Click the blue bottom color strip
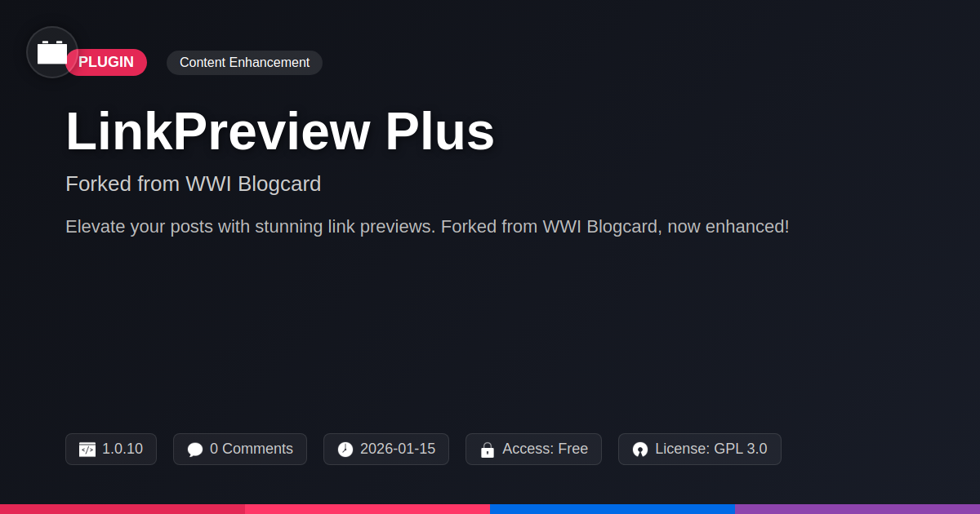Image resolution: width=980 pixels, height=514 pixels. coord(612,509)
